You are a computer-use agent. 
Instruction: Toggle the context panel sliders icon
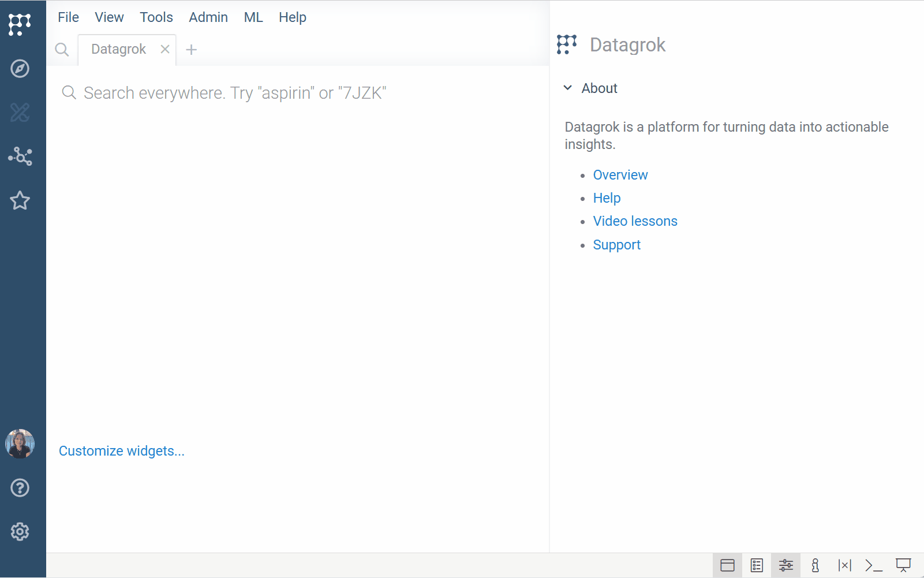point(786,565)
